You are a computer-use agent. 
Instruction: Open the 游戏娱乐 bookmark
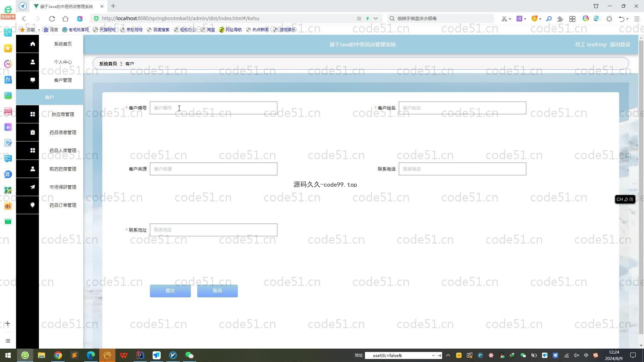pos(284,29)
